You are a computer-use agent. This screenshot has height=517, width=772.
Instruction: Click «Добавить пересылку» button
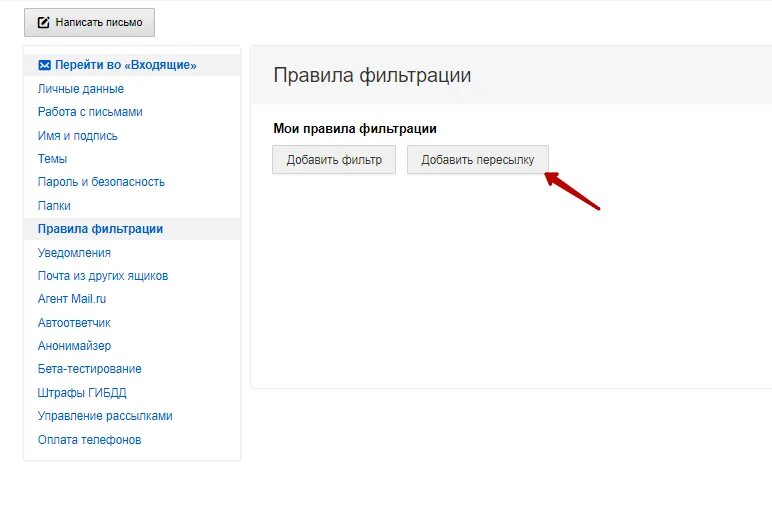[478, 160]
